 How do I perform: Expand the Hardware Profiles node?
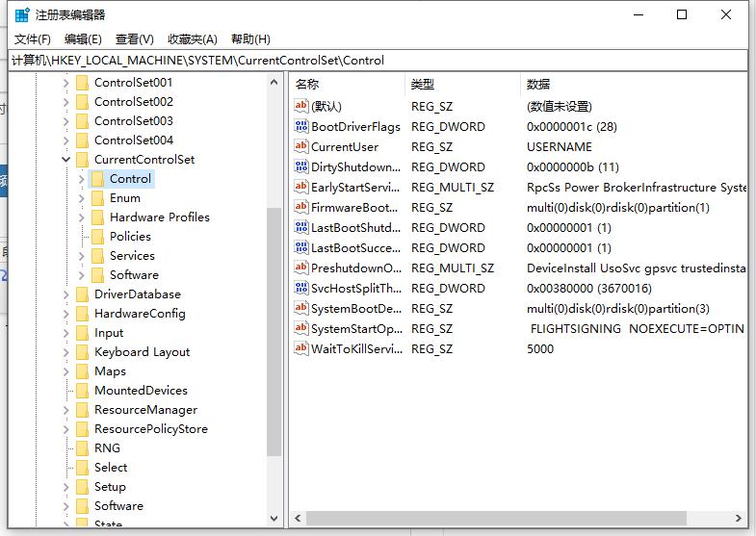[82, 217]
